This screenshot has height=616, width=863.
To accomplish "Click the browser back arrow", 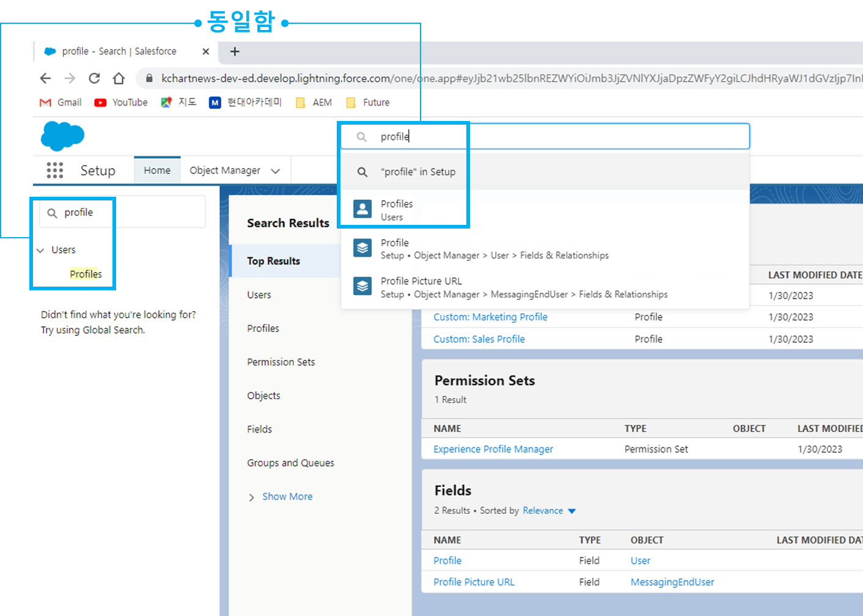I will pos(45,78).
